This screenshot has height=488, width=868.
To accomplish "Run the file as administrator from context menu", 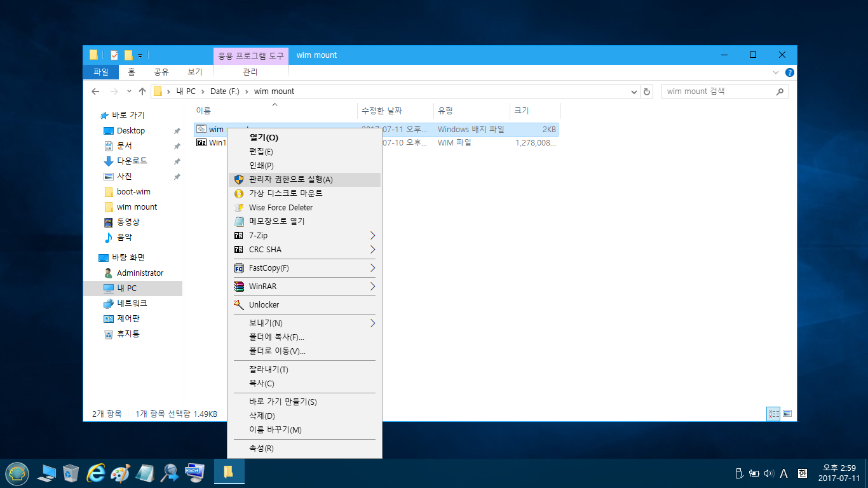I will point(304,180).
